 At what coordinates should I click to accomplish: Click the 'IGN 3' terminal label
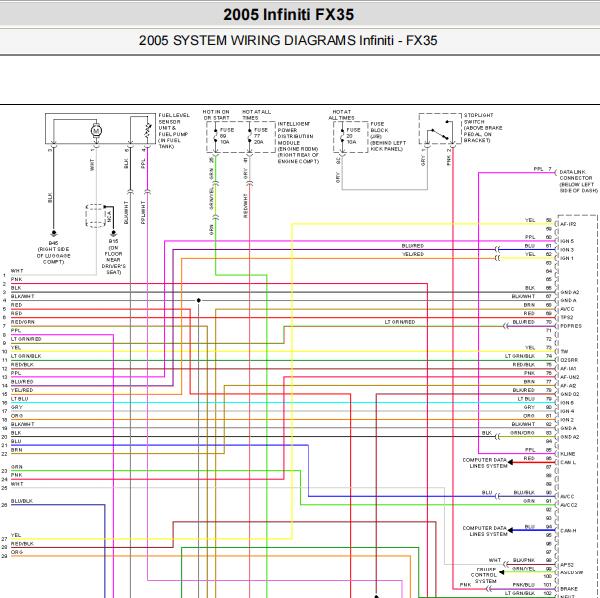[567, 250]
